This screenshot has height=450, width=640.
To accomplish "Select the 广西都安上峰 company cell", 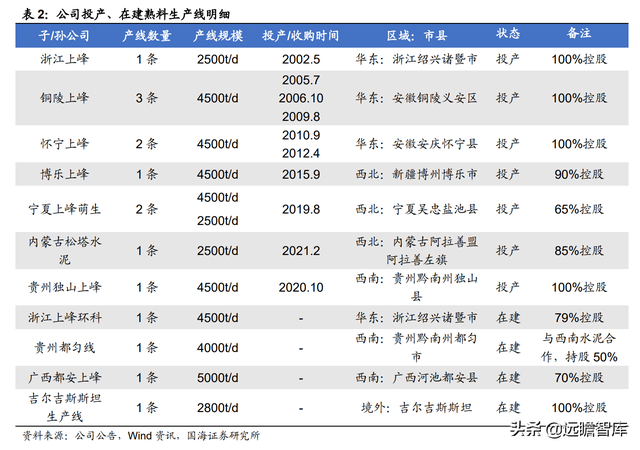I will pyautogui.click(x=64, y=377).
